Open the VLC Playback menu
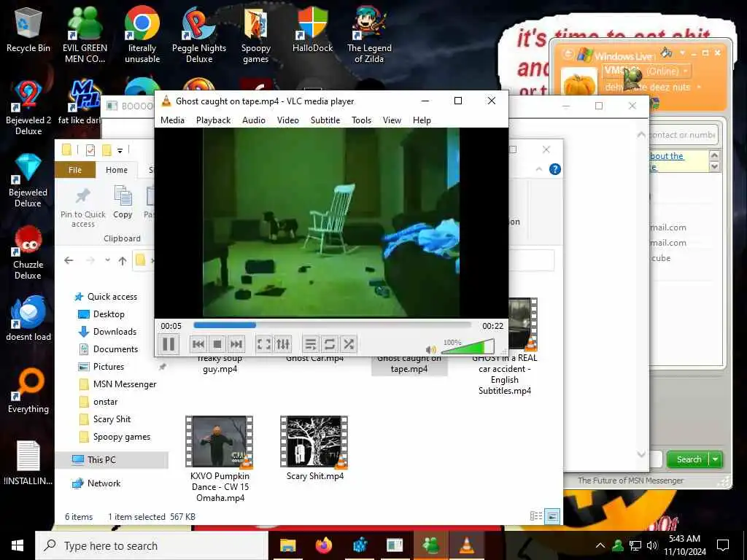This screenshot has height=560, width=747. (214, 120)
